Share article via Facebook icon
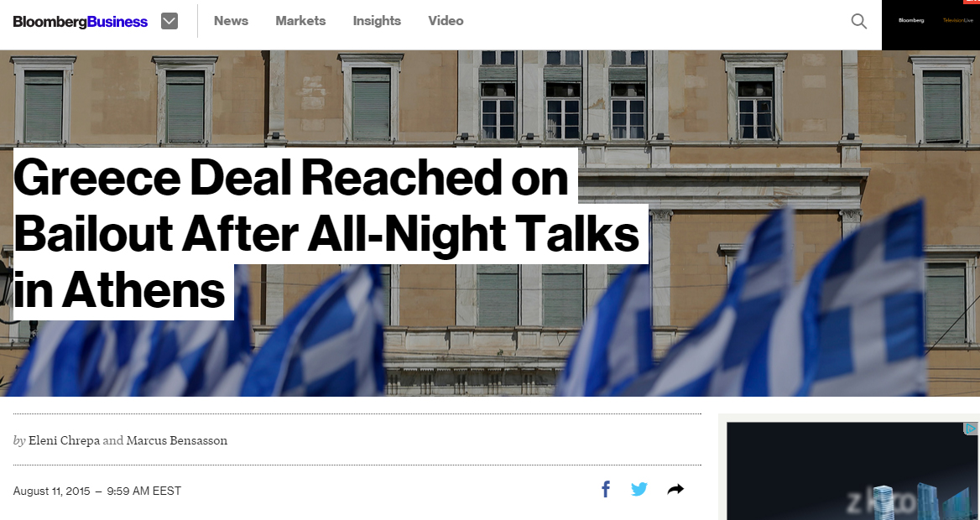980x520 pixels. coord(606,489)
